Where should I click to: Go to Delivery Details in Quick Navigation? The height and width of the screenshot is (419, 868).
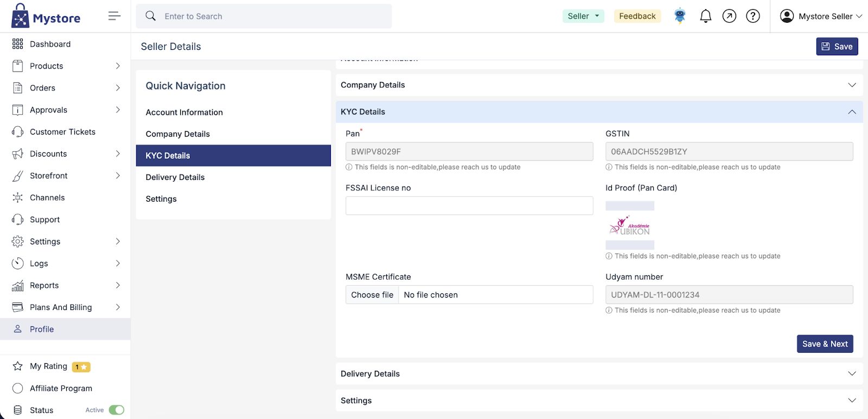pyautogui.click(x=175, y=177)
